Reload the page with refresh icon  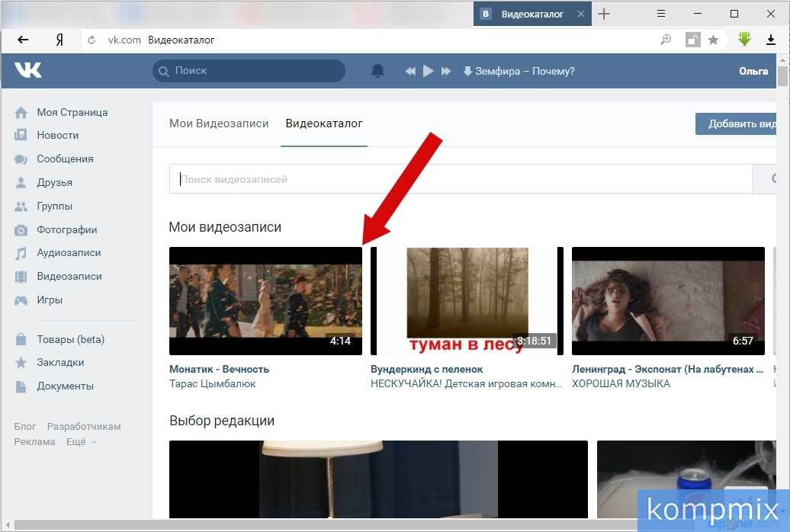92,40
